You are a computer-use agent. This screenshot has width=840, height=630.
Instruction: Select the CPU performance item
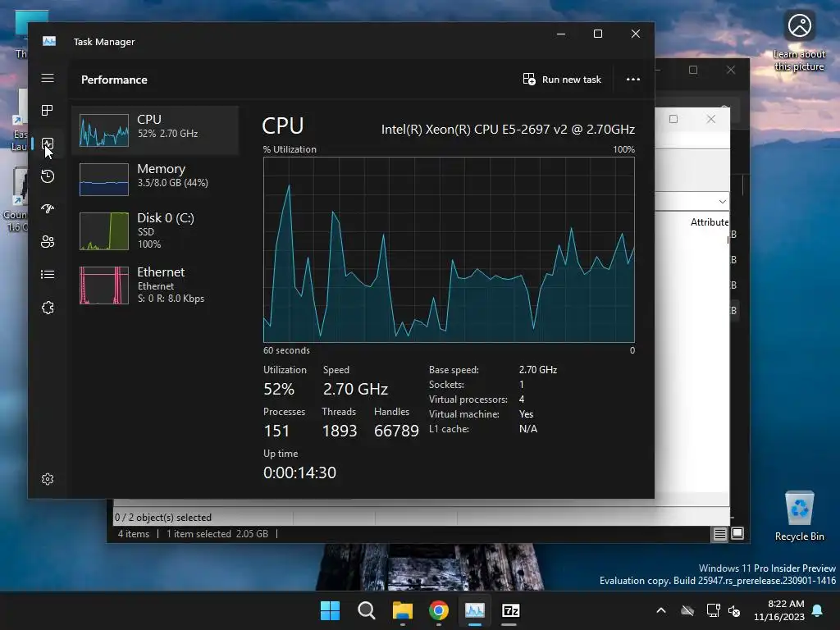click(155, 130)
